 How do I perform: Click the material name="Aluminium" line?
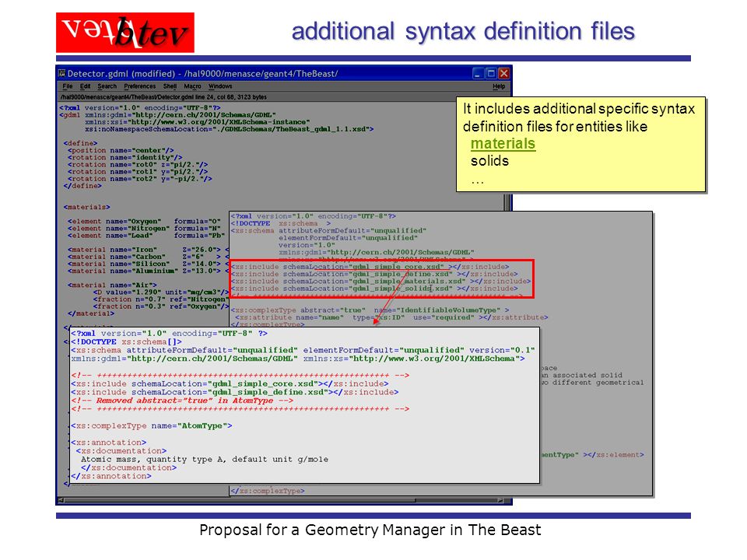[148, 271]
